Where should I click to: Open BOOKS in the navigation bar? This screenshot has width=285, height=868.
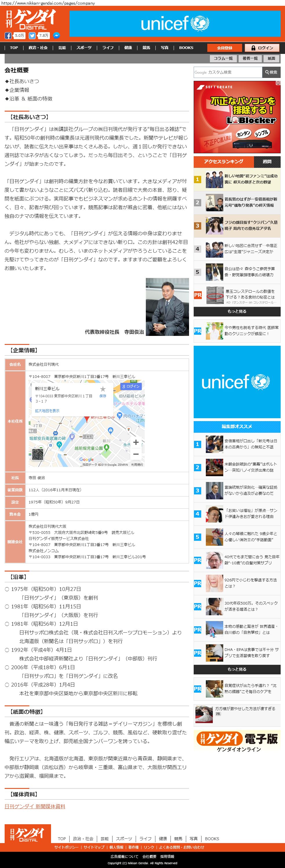click(186, 48)
